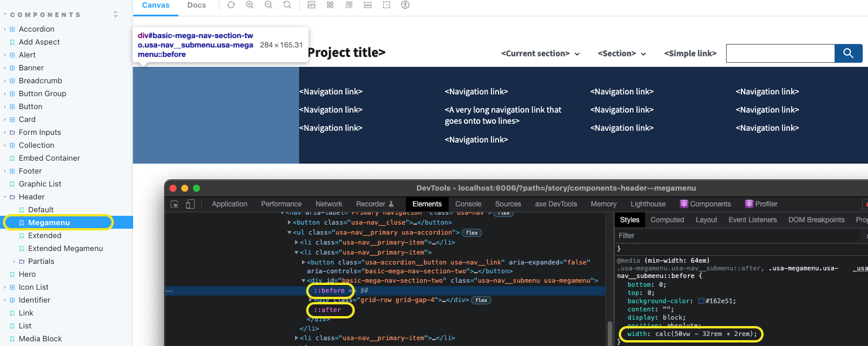The height and width of the screenshot is (346, 868).
Task: Open the Sources tab in DevTools
Action: tap(508, 204)
